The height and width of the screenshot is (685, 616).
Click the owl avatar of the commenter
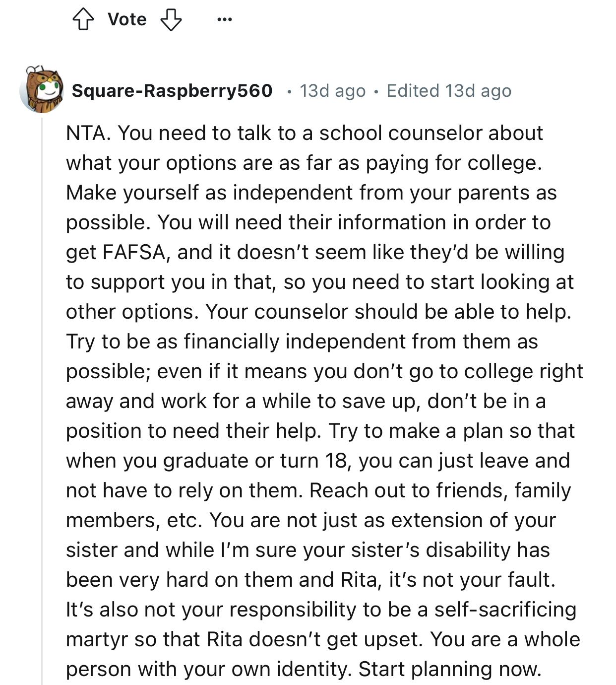point(42,90)
